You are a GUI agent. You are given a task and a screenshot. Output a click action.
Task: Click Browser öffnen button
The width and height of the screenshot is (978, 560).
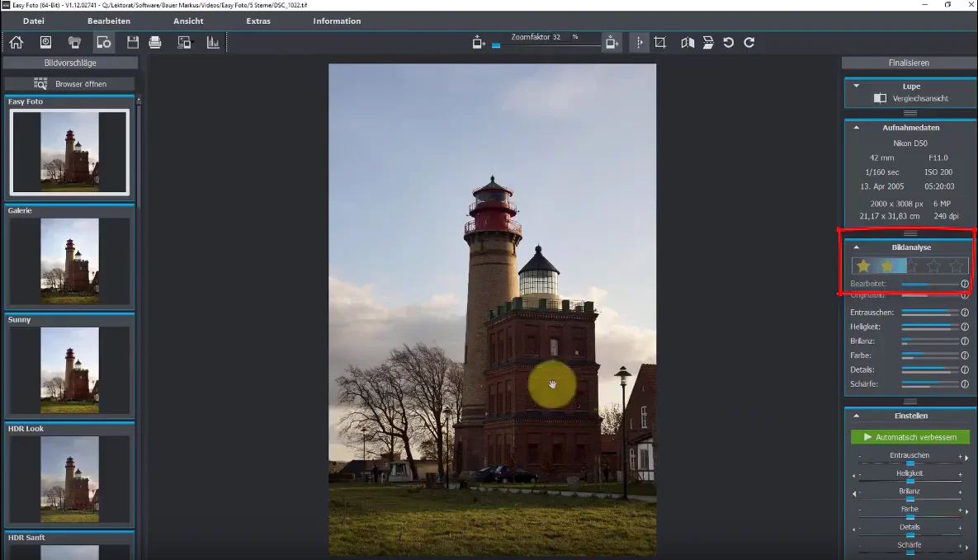click(x=69, y=83)
